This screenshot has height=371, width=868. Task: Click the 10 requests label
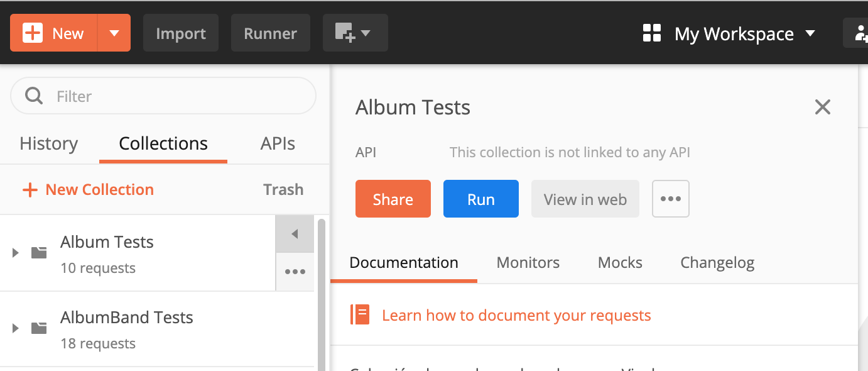tap(98, 268)
